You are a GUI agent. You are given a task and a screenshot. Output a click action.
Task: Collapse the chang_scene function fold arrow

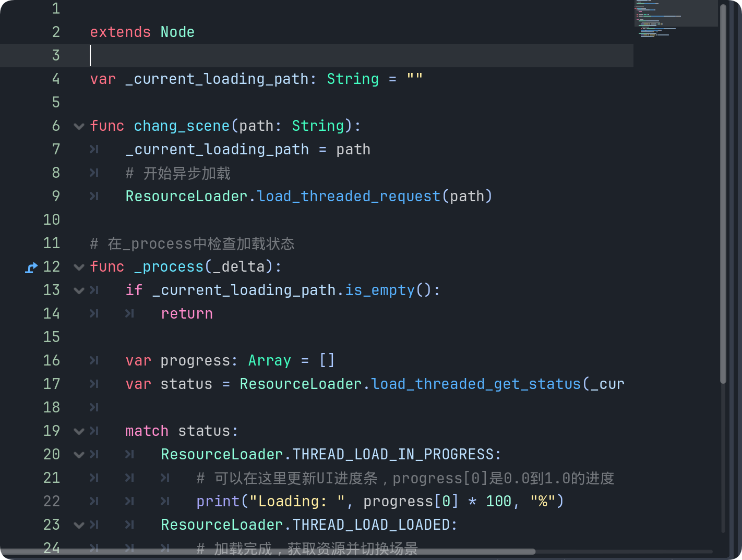point(79,126)
